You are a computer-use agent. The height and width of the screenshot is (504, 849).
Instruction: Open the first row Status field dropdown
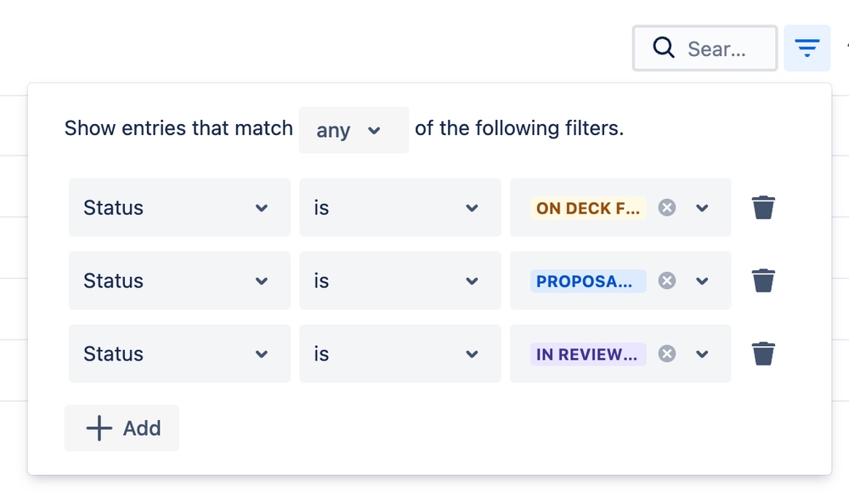point(179,207)
